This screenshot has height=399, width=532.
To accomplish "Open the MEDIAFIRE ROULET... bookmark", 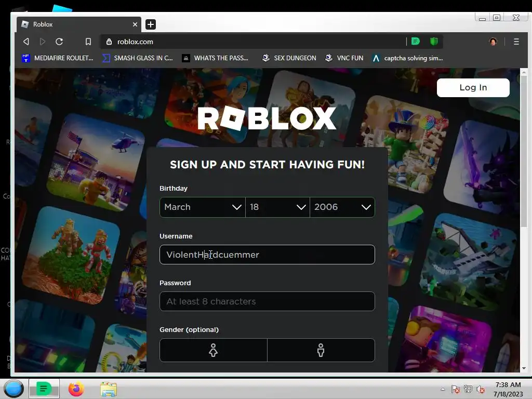I will pyautogui.click(x=57, y=58).
